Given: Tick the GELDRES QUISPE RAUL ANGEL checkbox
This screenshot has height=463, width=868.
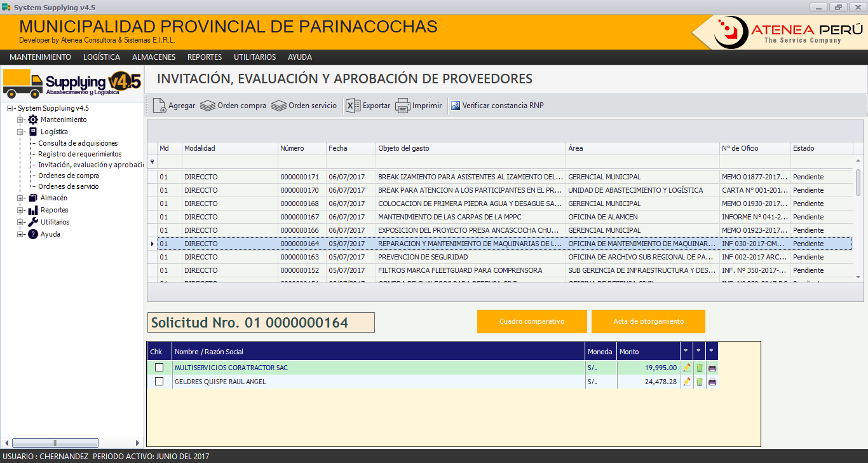Looking at the screenshot, I should (x=159, y=382).
